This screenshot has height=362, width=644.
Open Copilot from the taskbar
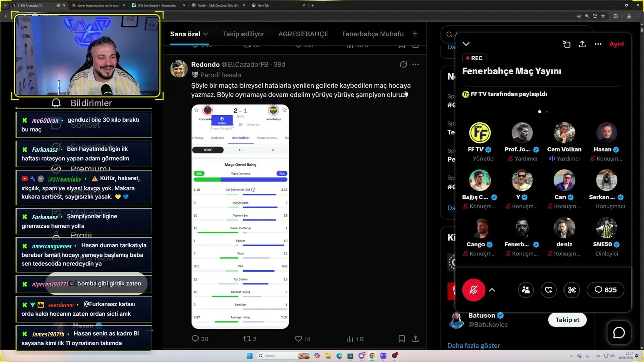pyautogui.click(x=316, y=356)
